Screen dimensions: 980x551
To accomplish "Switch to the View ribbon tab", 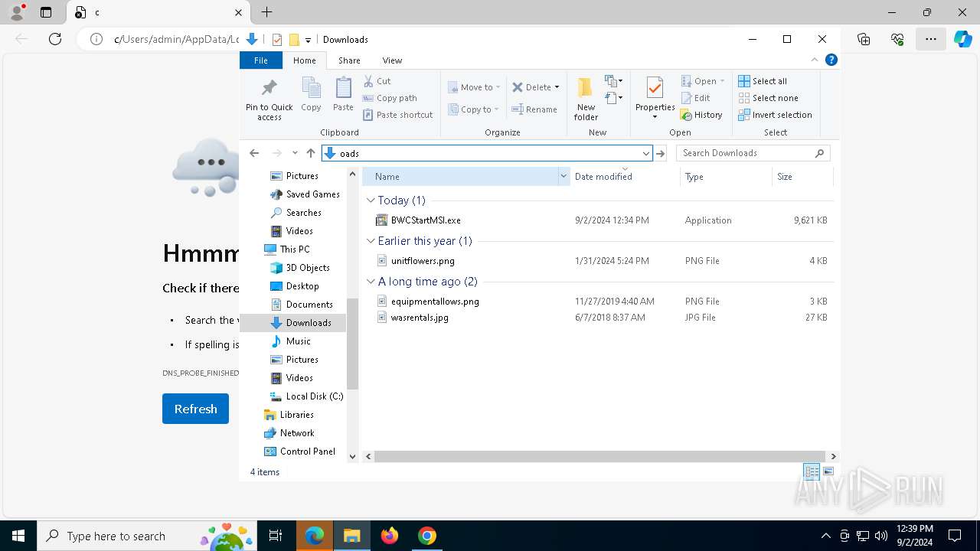I will coord(392,60).
